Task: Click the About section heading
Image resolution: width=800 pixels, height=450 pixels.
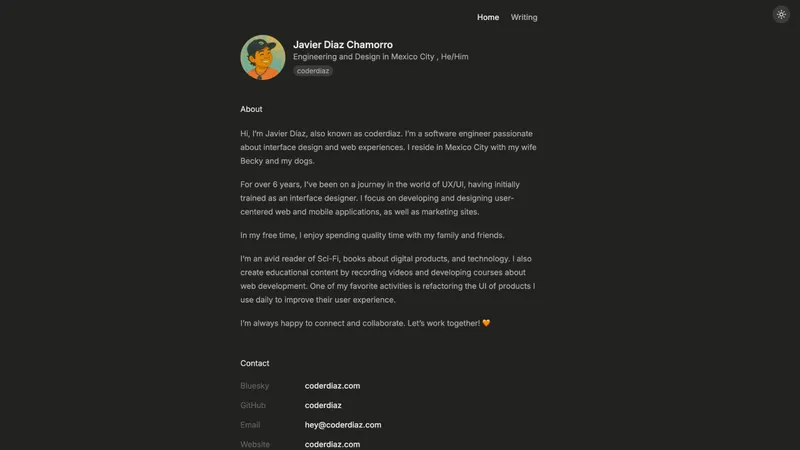Action: pos(251,109)
